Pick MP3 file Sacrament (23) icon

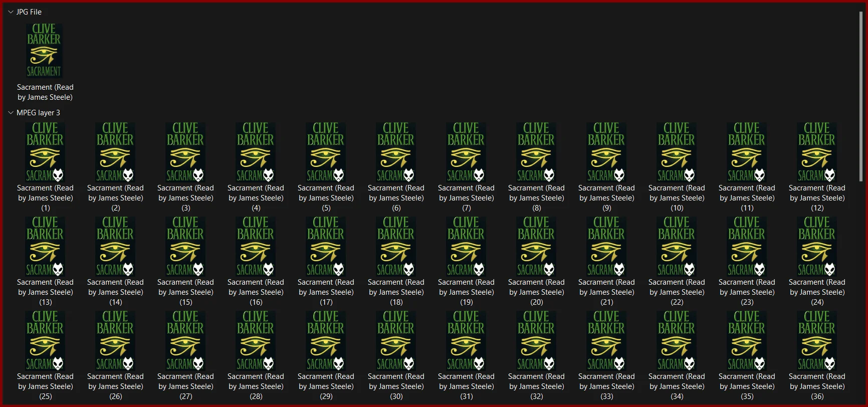pyautogui.click(x=747, y=246)
